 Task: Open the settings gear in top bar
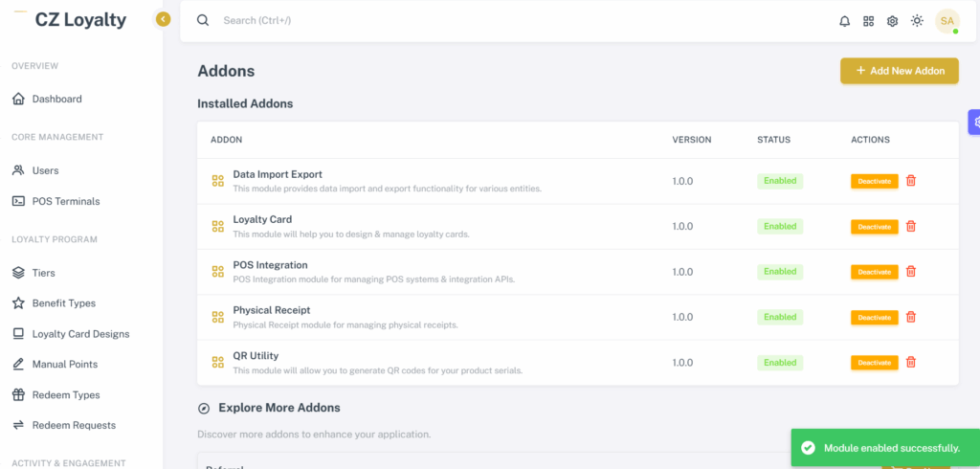coord(893,21)
